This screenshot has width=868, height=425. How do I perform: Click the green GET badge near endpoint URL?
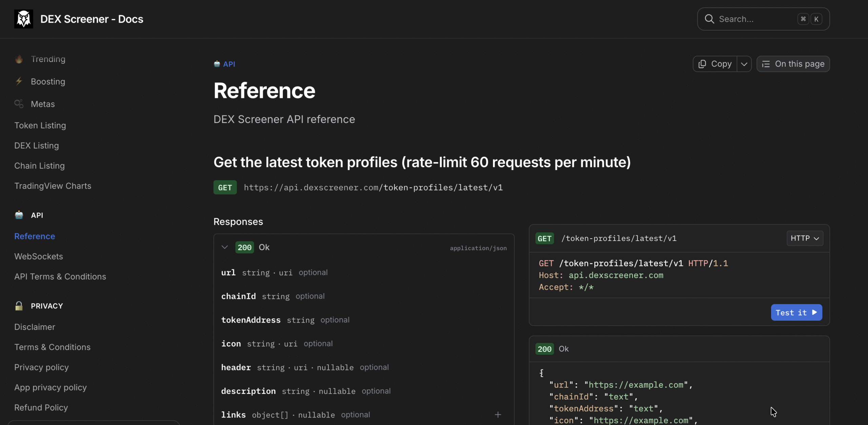tap(225, 187)
